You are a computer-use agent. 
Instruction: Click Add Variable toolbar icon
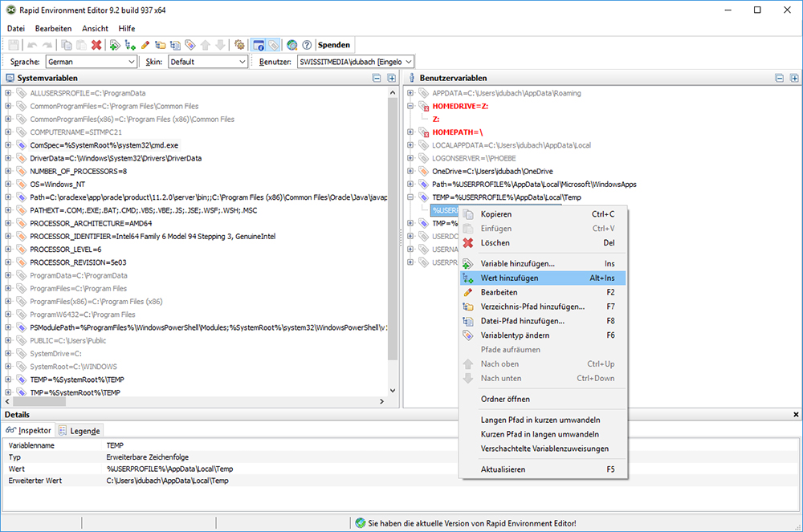[x=115, y=45]
